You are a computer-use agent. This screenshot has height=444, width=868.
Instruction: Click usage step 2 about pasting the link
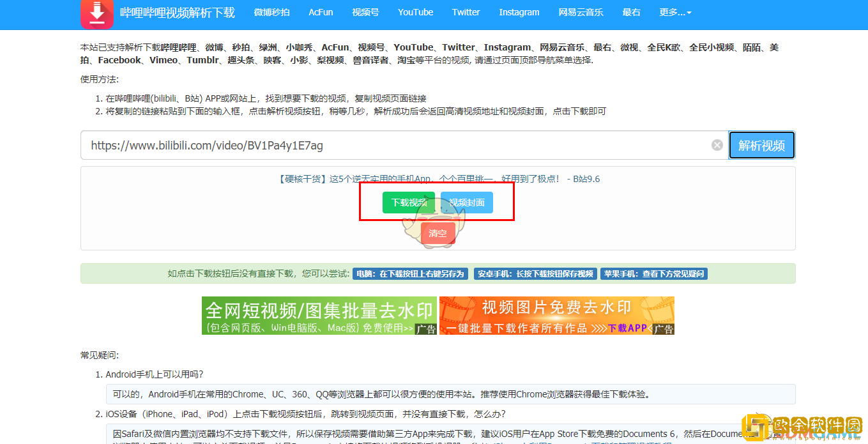(x=356, y=111)
